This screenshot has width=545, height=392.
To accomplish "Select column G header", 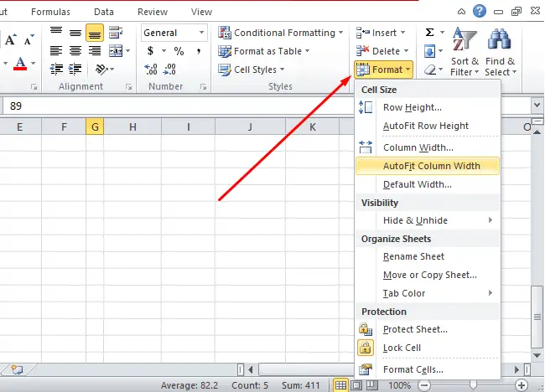I will [95, 126].
